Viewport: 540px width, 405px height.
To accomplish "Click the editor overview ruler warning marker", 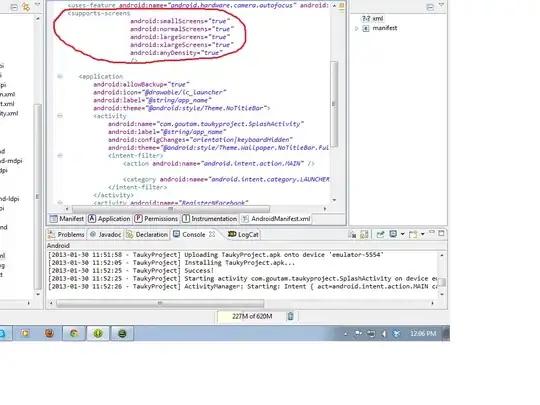I will [342, 6].
